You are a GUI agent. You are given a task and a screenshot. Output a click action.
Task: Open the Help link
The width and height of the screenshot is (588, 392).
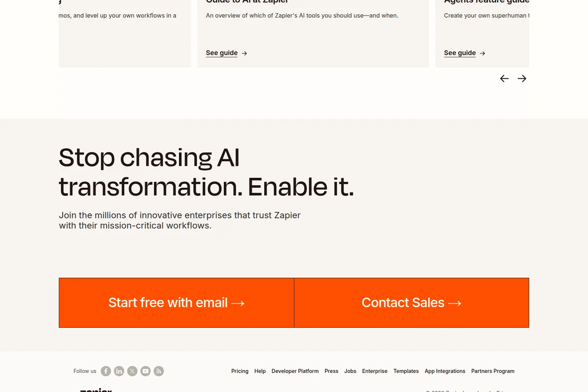click(260, 371)
